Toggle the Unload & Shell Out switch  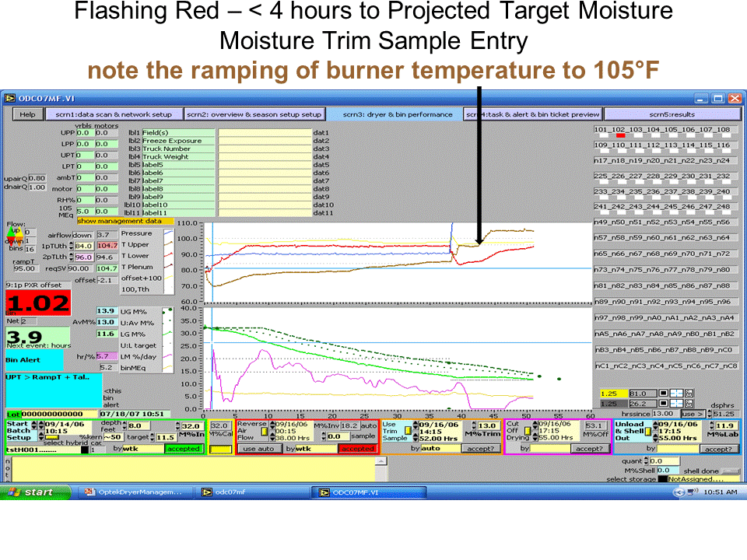(x=647, y=432)
